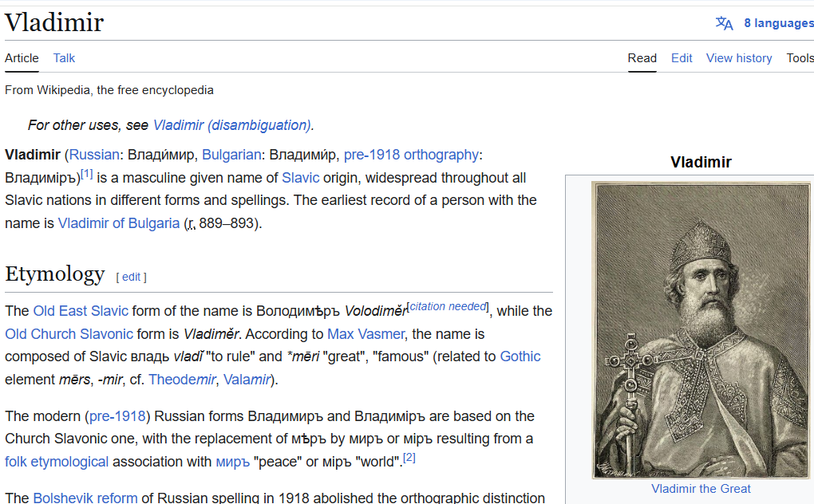Click the citation needed tag
The width and height of the screenshot is (814, 504).
pyautogui.click(x=448, y=306)
